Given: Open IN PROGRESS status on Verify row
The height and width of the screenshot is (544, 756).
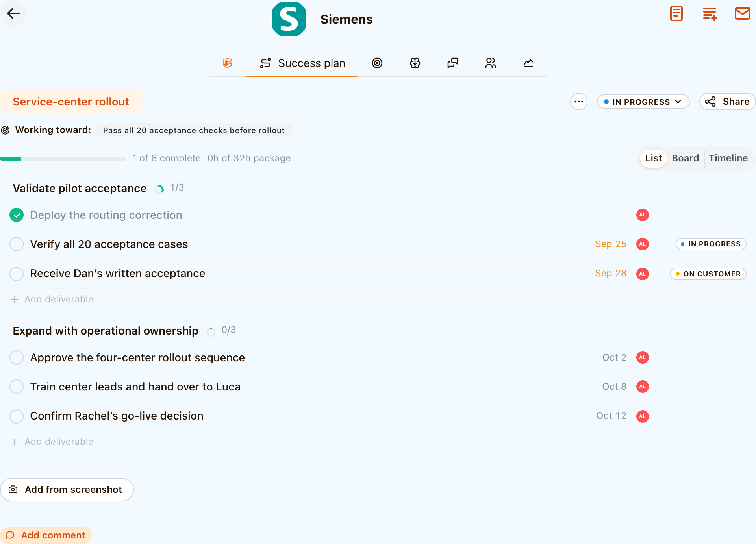Looking at the screenshot, I should pos(711,244).
